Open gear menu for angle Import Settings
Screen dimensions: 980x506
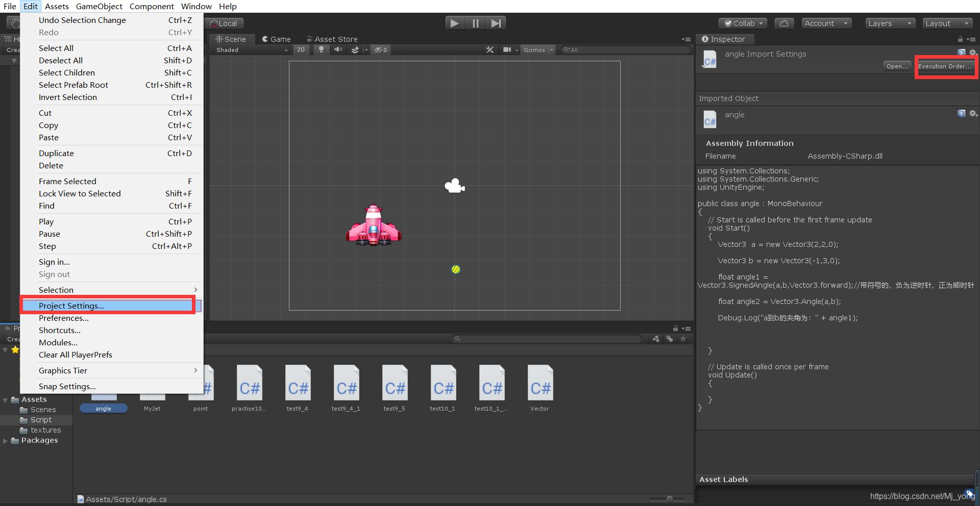[x=973, y=53]
